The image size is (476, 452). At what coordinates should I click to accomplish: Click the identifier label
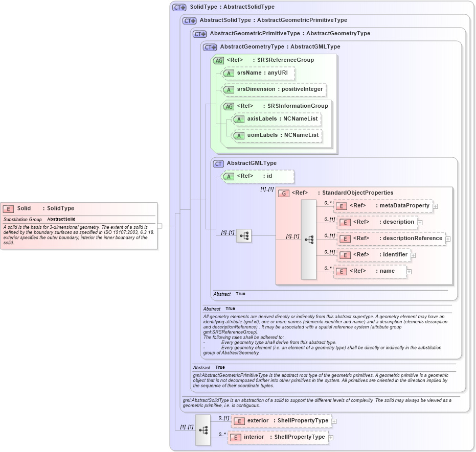tap(395, 255)
